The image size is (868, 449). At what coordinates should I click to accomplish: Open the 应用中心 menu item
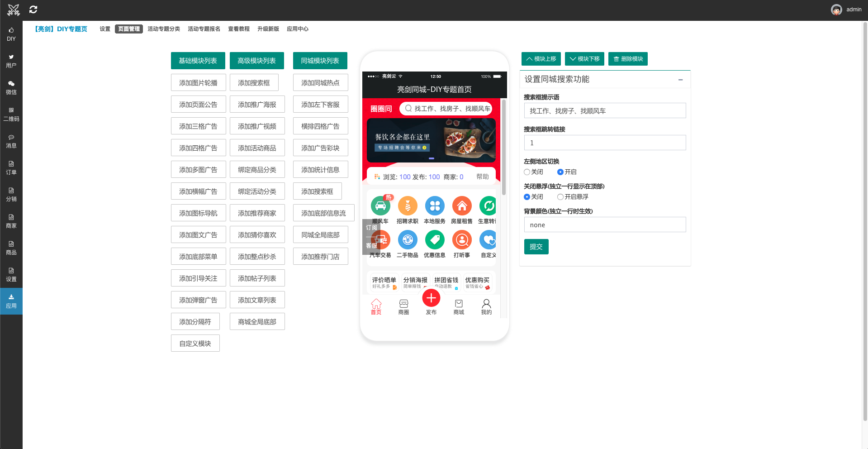tap(298, 29)
